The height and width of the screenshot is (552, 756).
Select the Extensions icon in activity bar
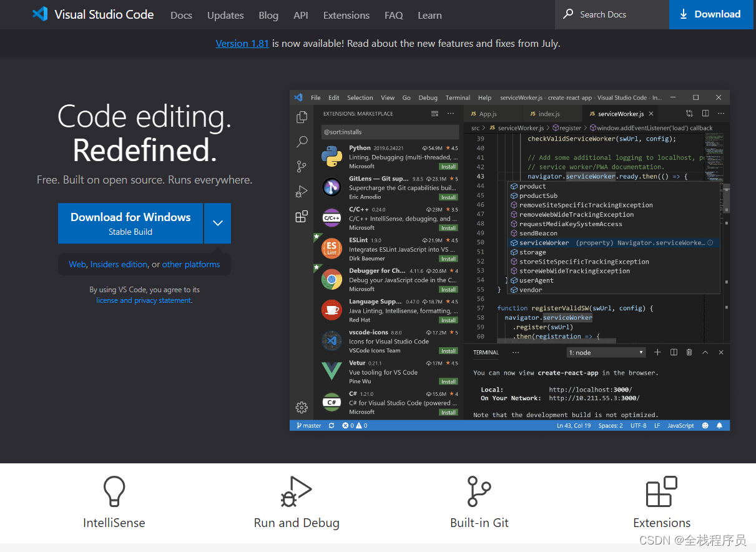pos(302,217)
